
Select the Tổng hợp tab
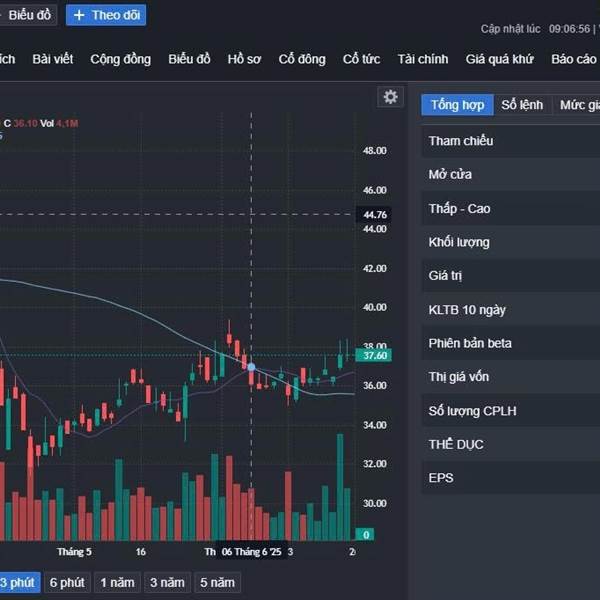[457, 105]
